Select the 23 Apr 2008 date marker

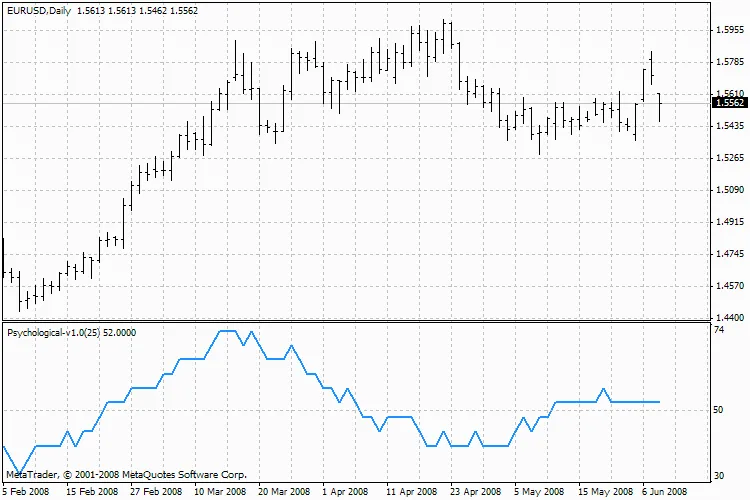pyautogui.click(x=475, y=492)
